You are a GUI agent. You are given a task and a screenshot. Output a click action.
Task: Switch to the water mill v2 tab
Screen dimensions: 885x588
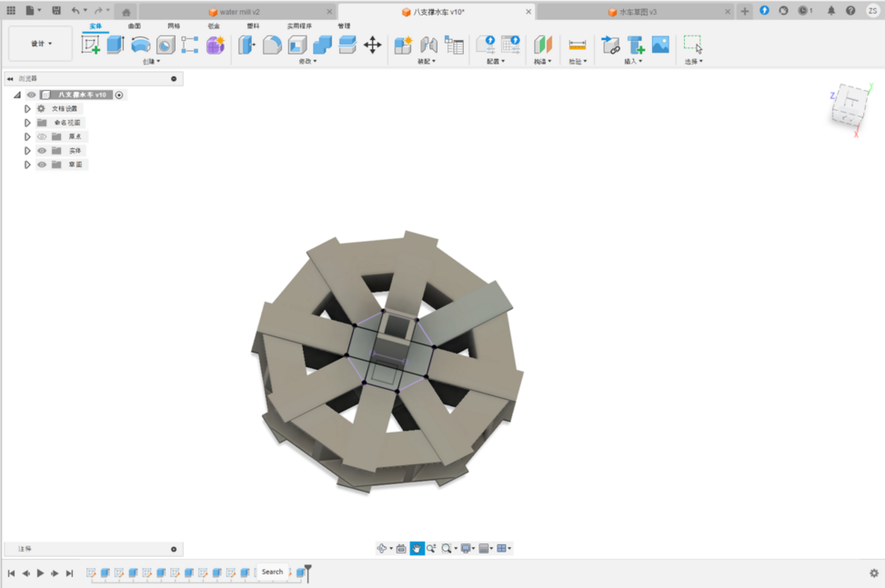point(239,12)
